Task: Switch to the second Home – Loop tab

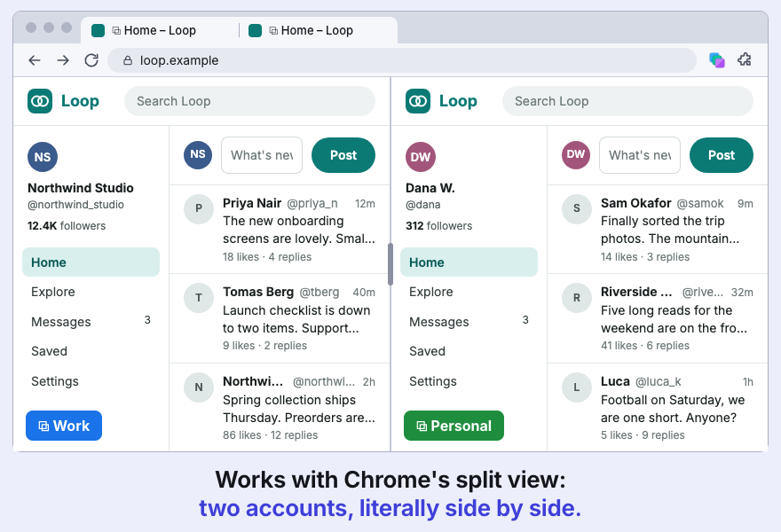Action: coord(318,30)
